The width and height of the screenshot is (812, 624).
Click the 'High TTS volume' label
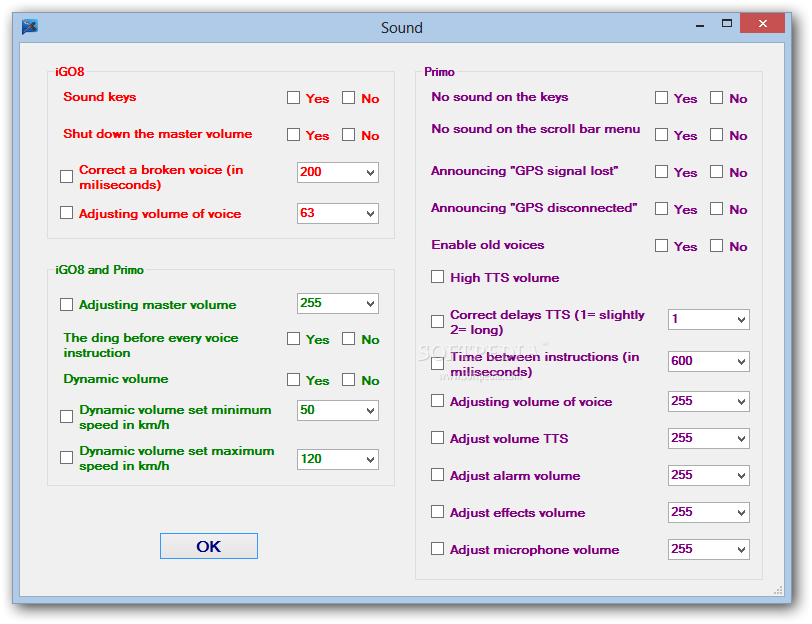click(x=504, y=278)
